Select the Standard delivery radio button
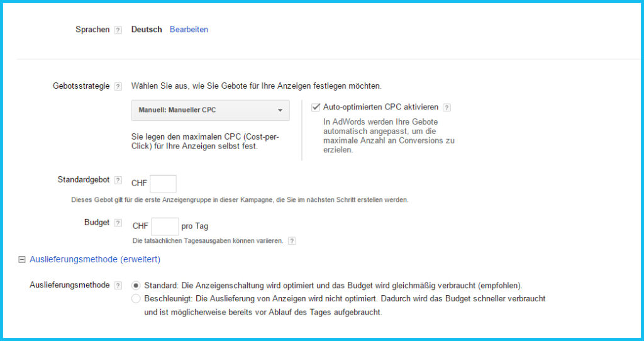Screen dimensions: 644x341 click(136, 286)
